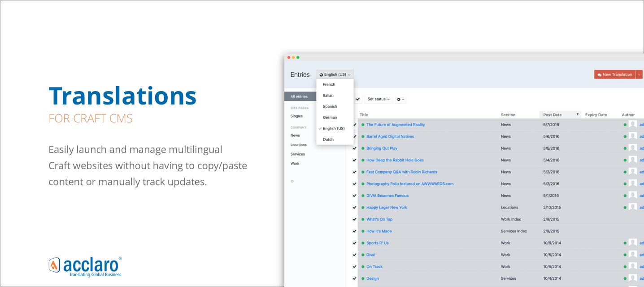Viewport: 644px width, 287px height.
Task: Open The Future of Augmented Reality entry
Action: (396, 125)
